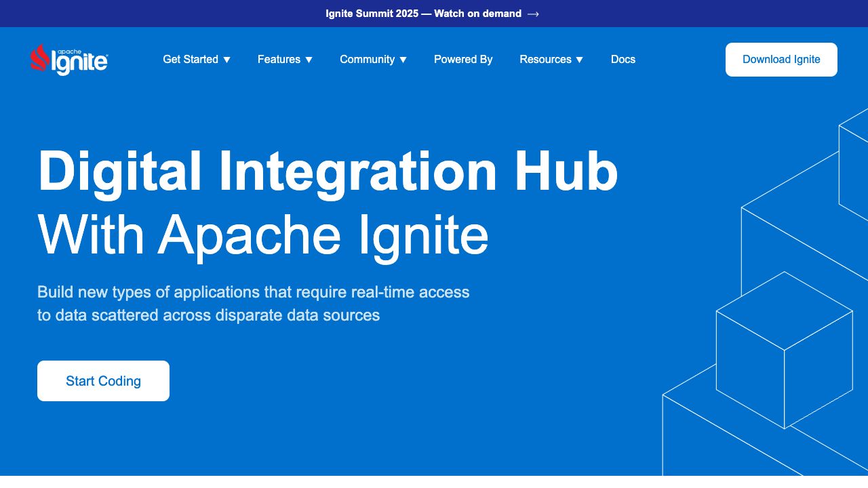
Task: Expand the Get Started dropdown arrow
Action: 227,60
